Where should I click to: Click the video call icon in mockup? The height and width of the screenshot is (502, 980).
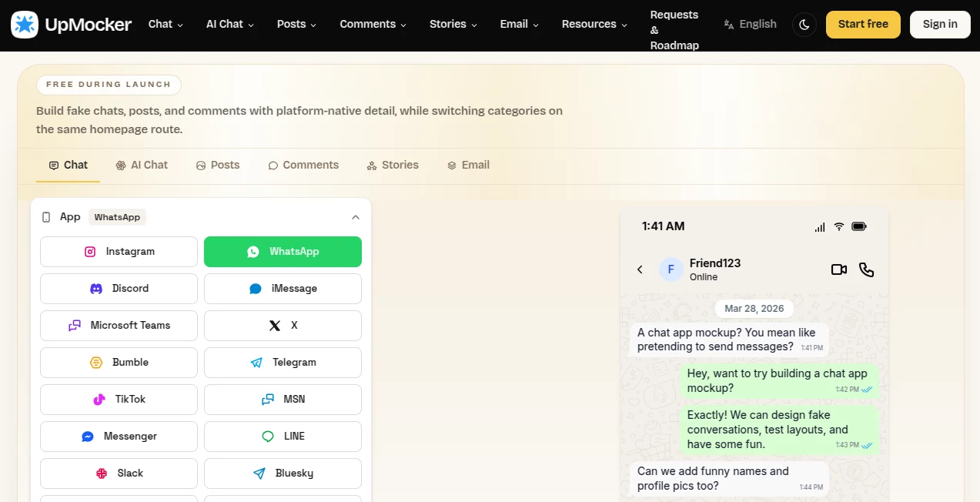tap(839, 269)
